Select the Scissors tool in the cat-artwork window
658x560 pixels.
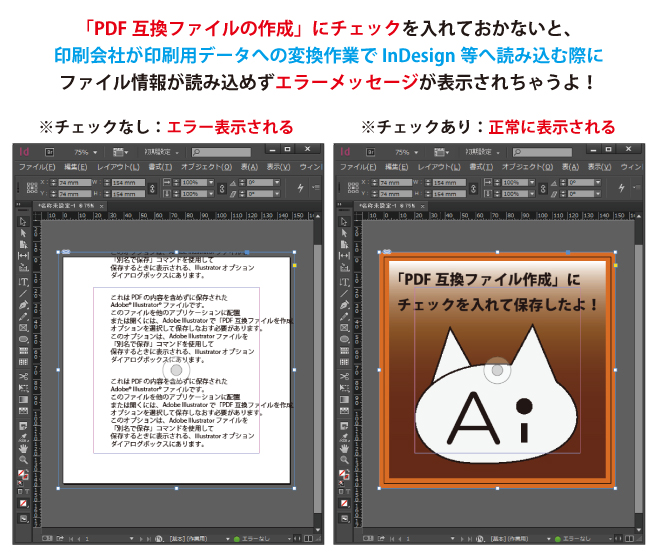point(344,376)
